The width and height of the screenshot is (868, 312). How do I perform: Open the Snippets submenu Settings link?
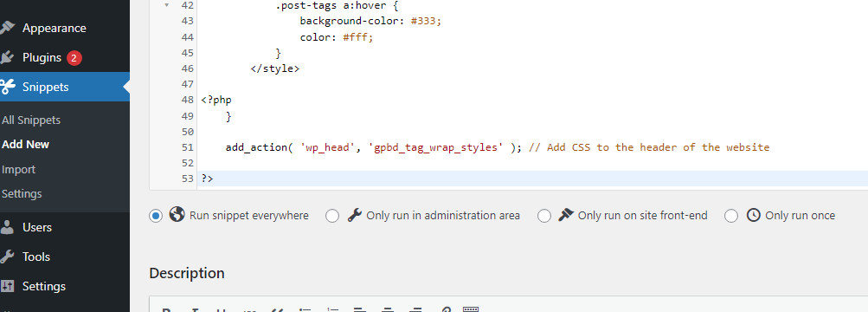22,194
